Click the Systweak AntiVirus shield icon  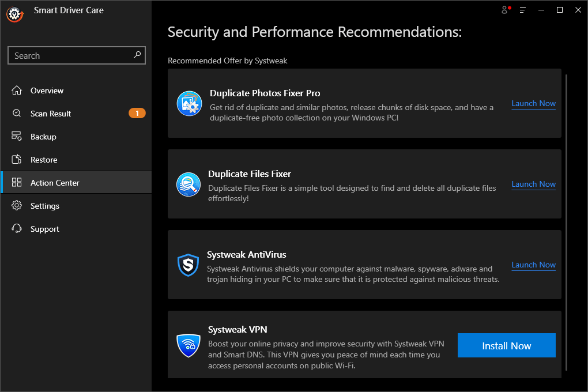coord(188,265)
